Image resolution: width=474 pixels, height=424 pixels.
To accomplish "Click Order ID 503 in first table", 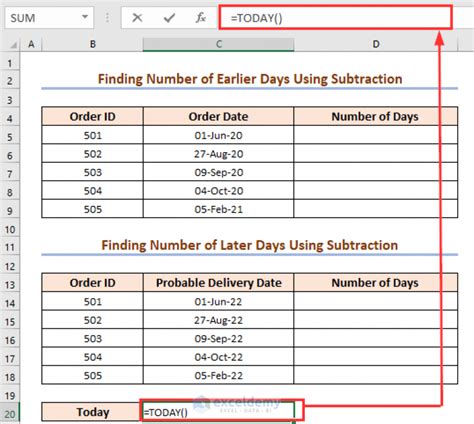I will point(93,172).
